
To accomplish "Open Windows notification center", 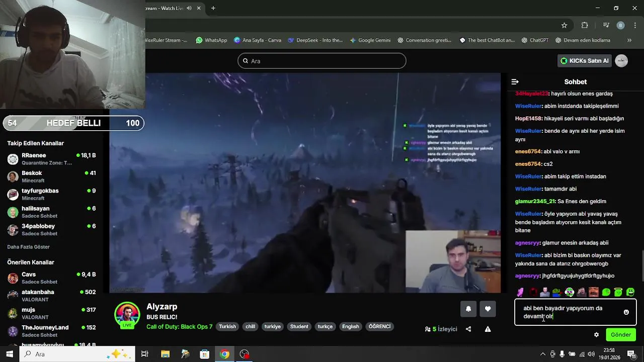I will (631, 354).
